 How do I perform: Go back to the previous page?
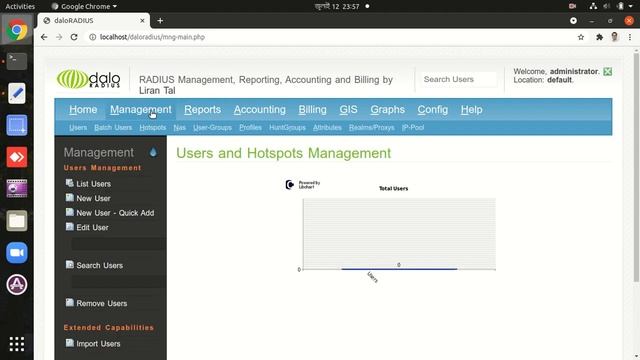44,37
